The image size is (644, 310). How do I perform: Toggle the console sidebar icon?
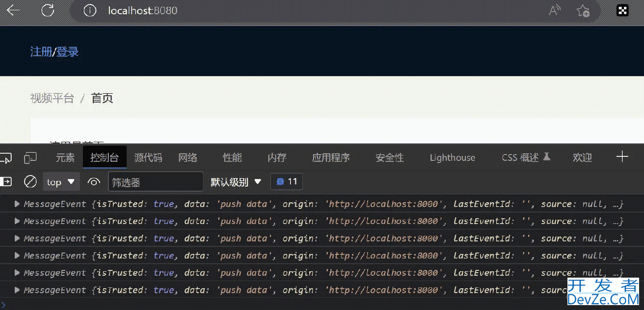click(x=6, y=181)
